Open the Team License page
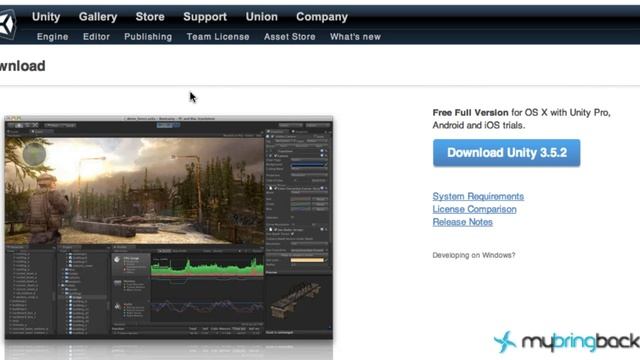Screen dimensions: 640x360 pyautogui.click(x=218, y=37)
